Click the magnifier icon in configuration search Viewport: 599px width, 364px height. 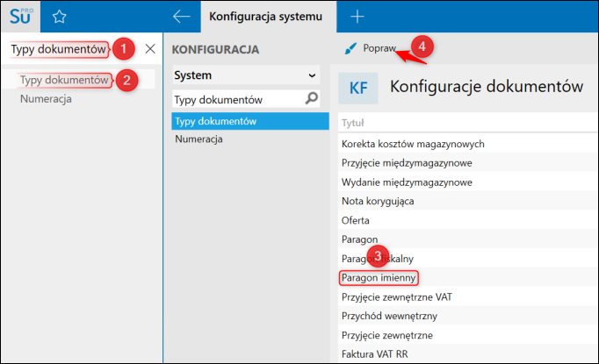coord(310,99)
